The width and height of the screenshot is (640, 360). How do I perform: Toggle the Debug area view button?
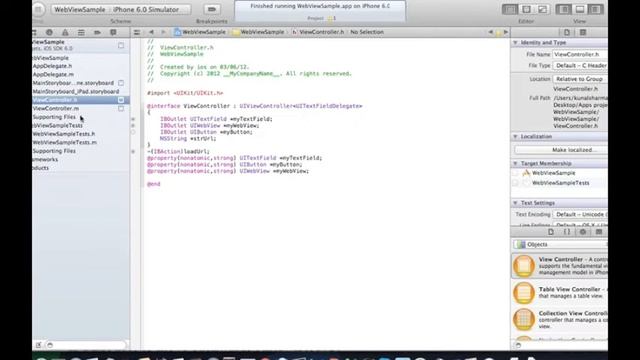tap(580, 9)
